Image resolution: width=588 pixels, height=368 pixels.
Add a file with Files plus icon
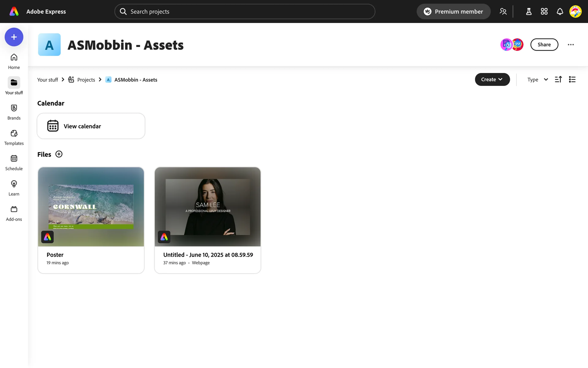coord(59,154)
